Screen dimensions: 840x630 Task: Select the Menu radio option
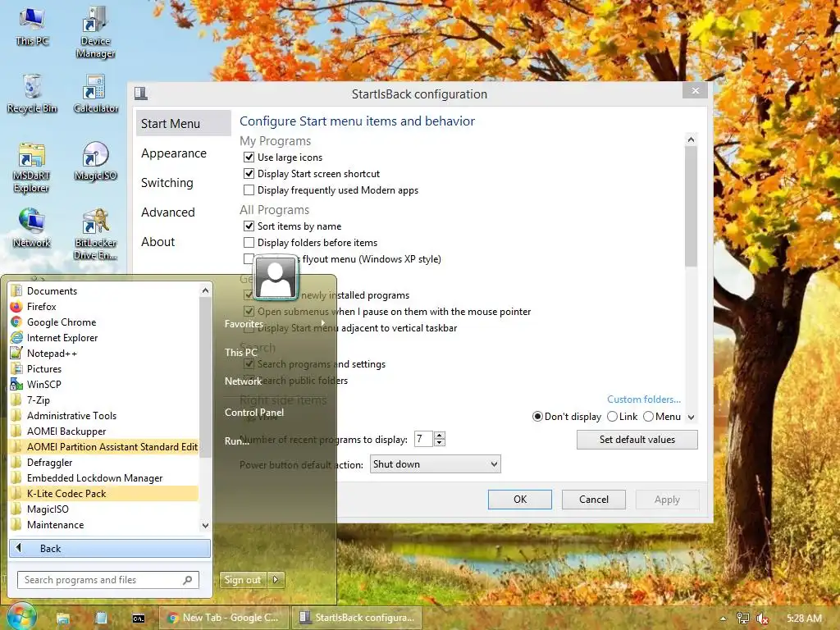click(x=648, y=416)
